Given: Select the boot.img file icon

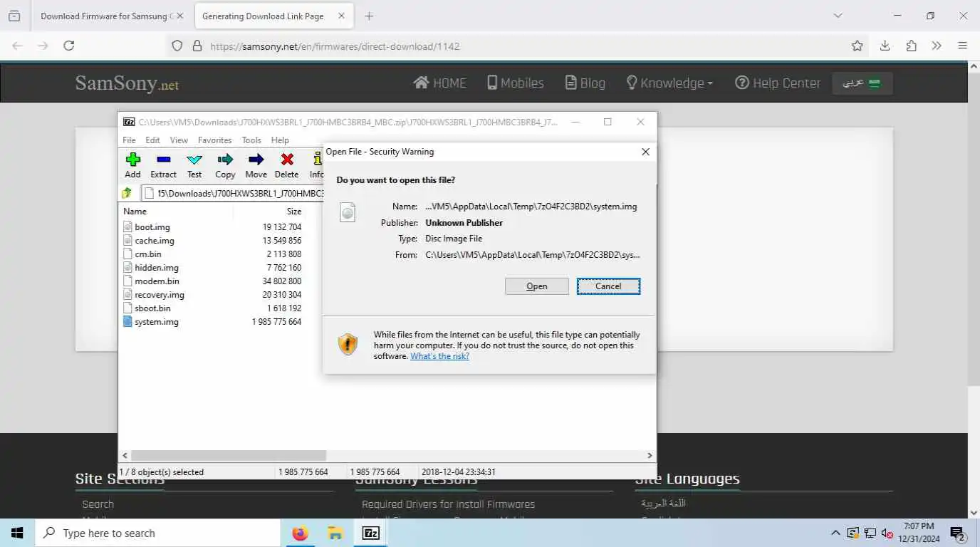Looking at the screenshot, I should [x=128, y=226].
